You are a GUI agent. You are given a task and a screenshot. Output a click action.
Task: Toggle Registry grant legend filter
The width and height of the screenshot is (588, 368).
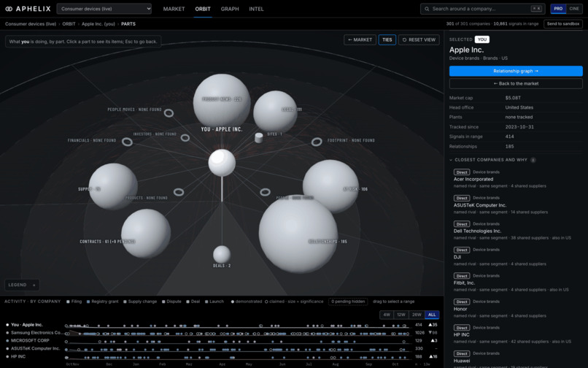pyautogui.click(x=102, y=302)
